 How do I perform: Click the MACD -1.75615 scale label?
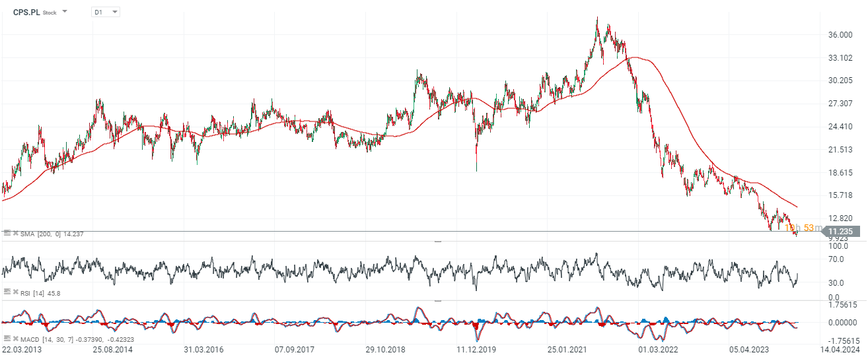[x=843, y=341]
